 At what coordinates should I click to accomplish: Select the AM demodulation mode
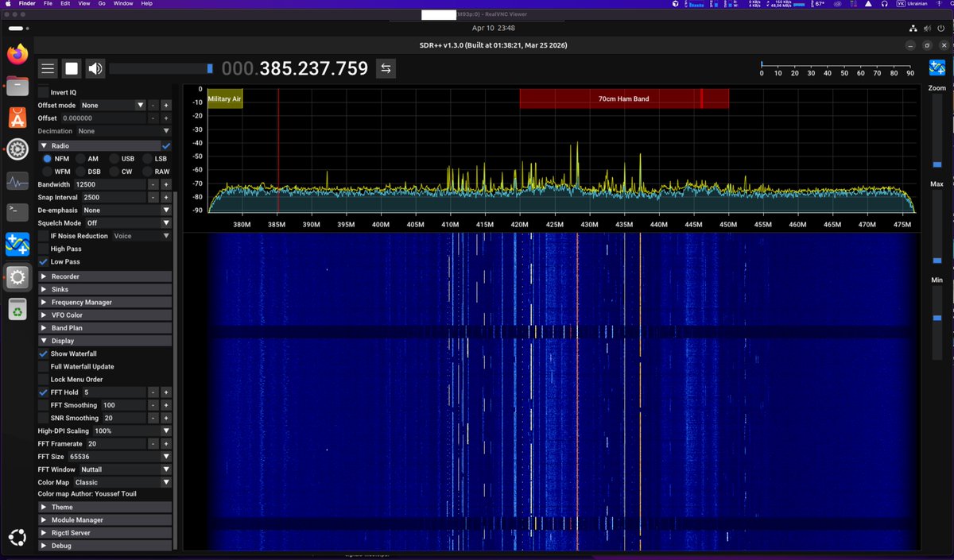(80, 159)
